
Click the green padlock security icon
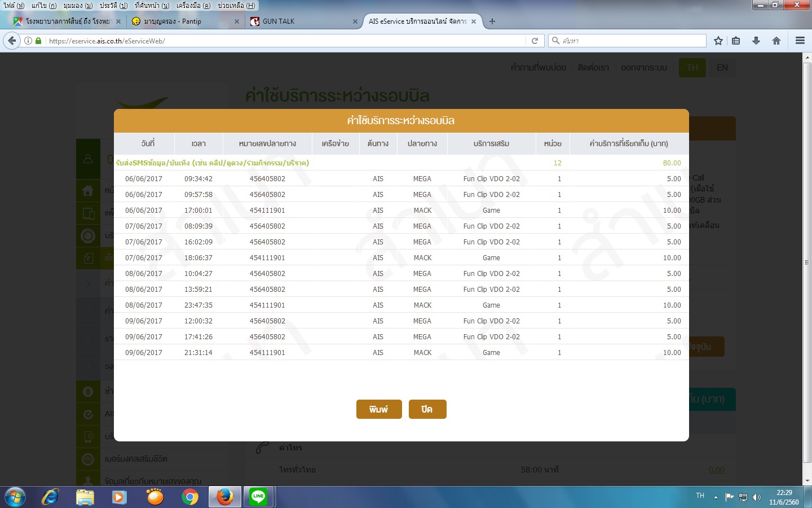click(38, 41)
